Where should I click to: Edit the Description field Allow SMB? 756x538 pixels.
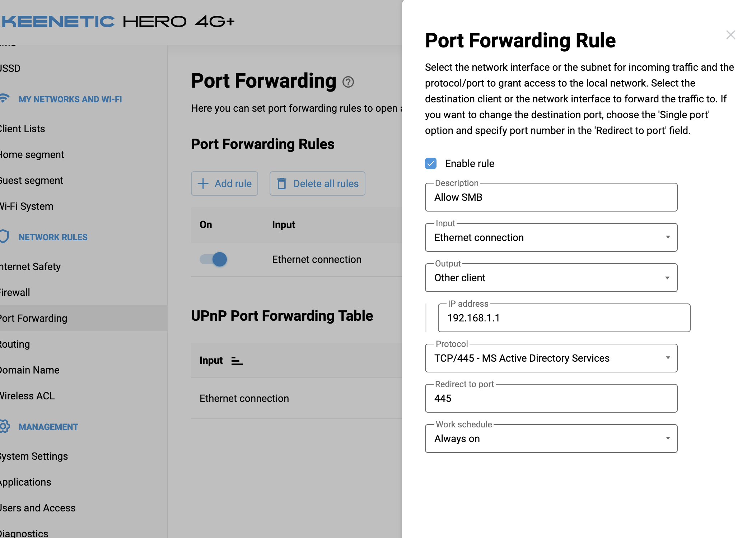pos(551,197)
